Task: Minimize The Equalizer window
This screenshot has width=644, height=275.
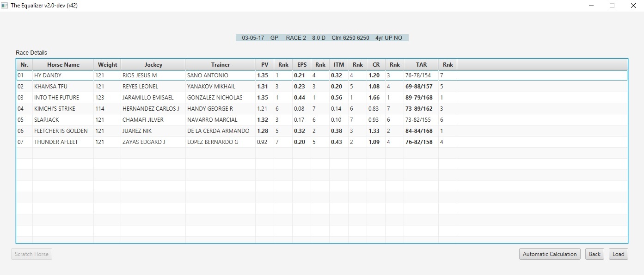Action: (x=591, y=6)
